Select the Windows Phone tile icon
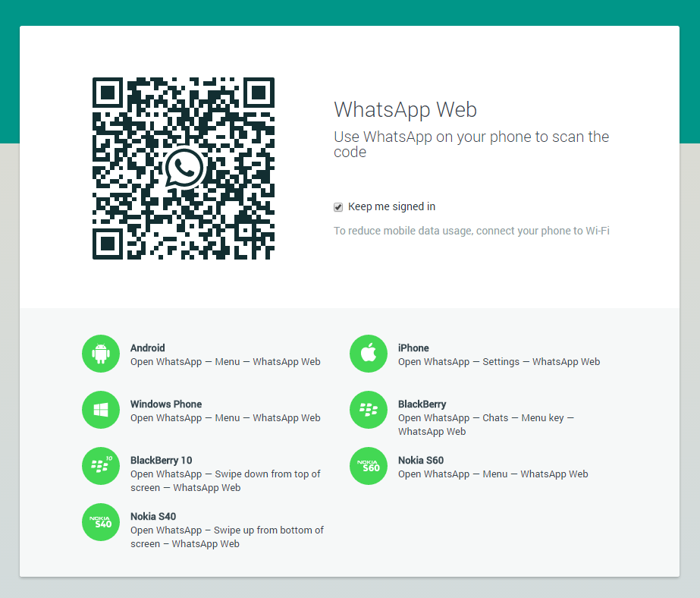Screen dimensions: 700x598 [100, 409]
